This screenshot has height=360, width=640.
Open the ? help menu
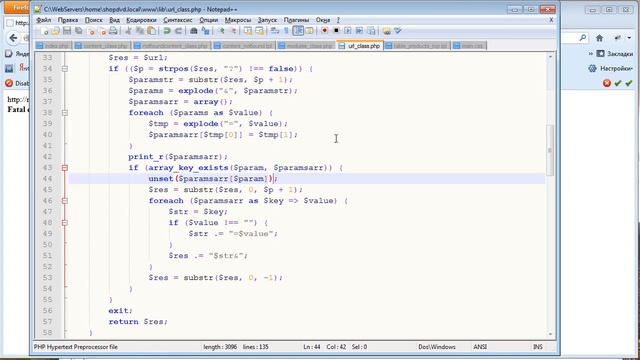(338, 20)
